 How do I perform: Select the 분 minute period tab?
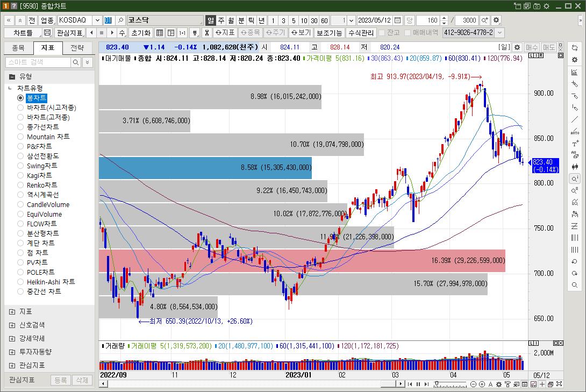tap(241, 20)
